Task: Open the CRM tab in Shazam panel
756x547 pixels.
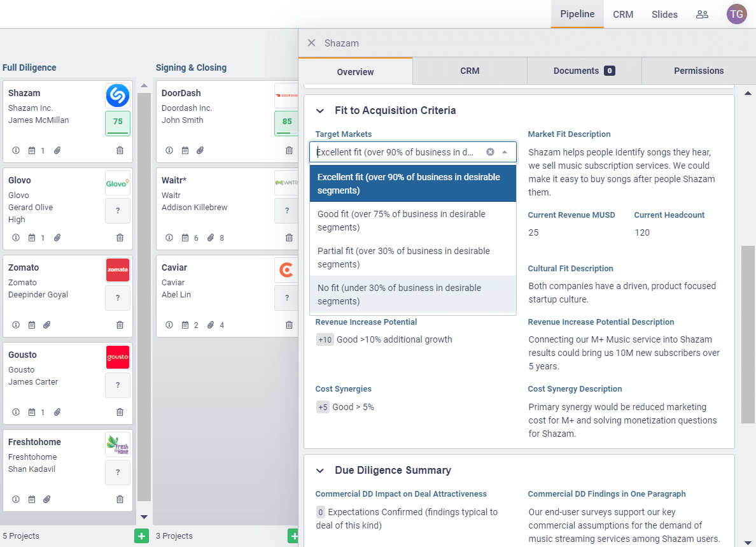Action: click(x=470, y=71)
